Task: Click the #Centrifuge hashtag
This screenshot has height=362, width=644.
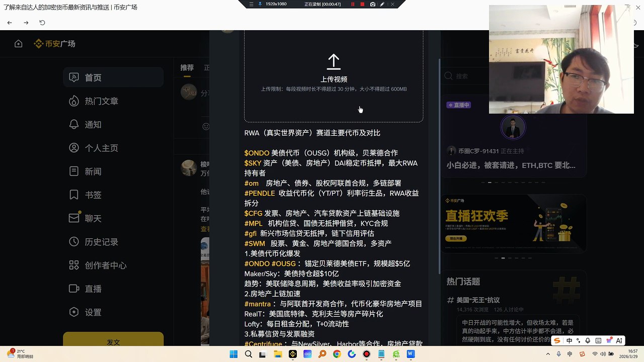Action: coord(263,344)
